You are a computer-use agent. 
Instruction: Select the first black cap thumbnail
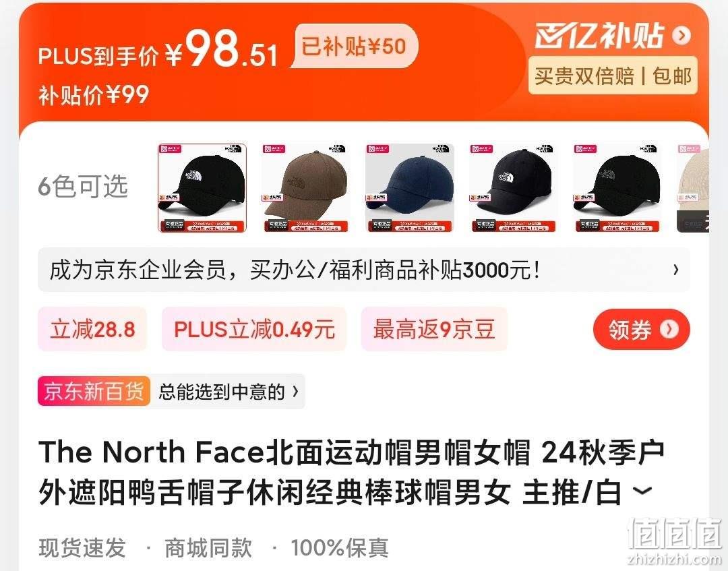click(x=202, y=188)
